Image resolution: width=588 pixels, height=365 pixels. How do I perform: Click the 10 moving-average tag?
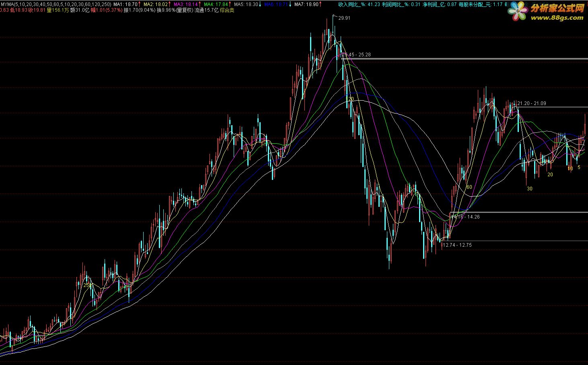point(570,169)
